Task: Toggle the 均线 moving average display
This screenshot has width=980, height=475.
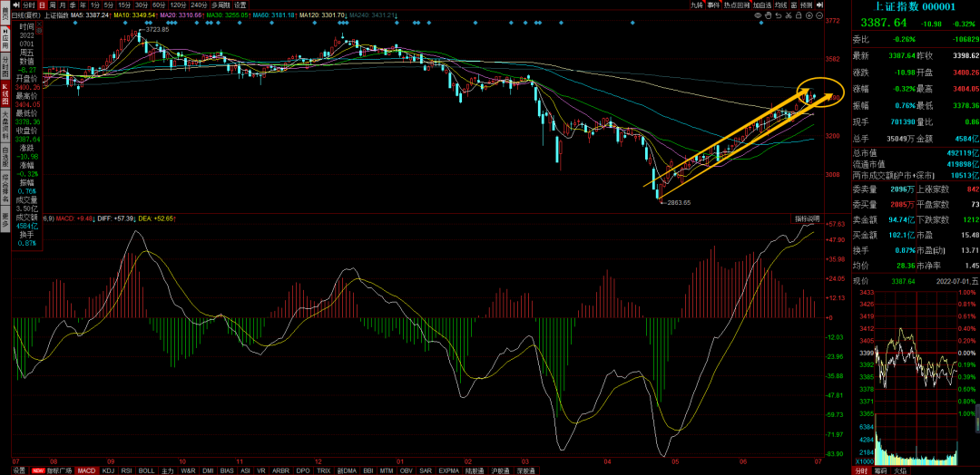Action: point(780,5)
